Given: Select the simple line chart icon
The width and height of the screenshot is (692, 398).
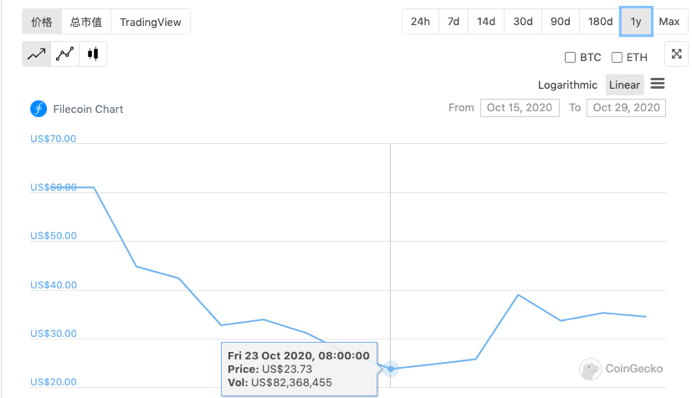Looking at the screenshot, I should 37,54.
